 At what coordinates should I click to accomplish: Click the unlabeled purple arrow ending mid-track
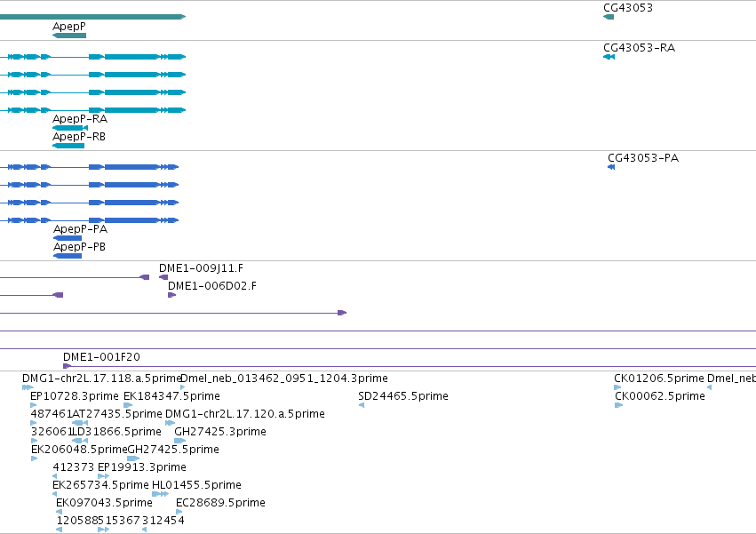coord(173,313)
